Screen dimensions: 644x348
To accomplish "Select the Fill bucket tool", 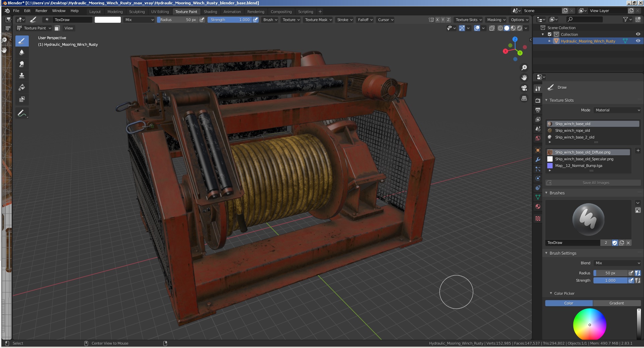I will pos(22,87).
